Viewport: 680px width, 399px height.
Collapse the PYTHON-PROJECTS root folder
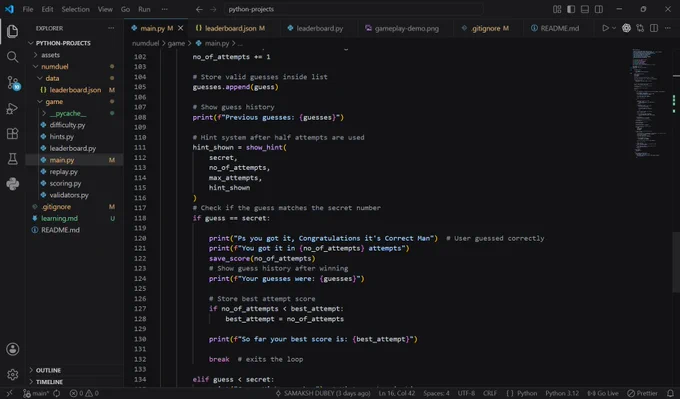pyautogui.click(x=63, y=43)
